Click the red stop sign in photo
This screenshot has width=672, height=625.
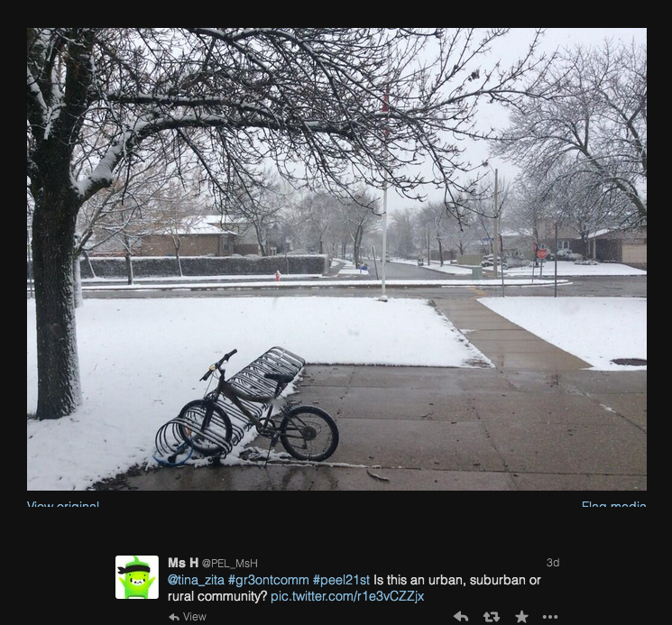[x=542, y=253]
